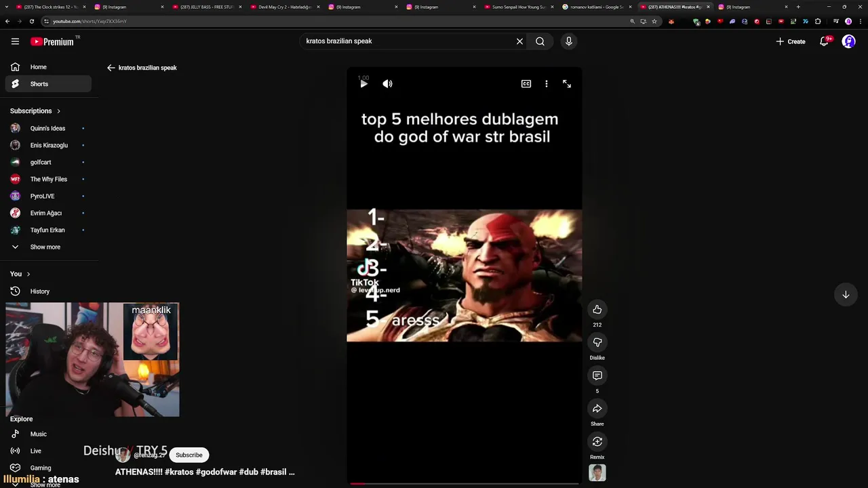Viewport: 868px width, 488px height.
Task: Like the Short
Action: (x=597, y=310)
